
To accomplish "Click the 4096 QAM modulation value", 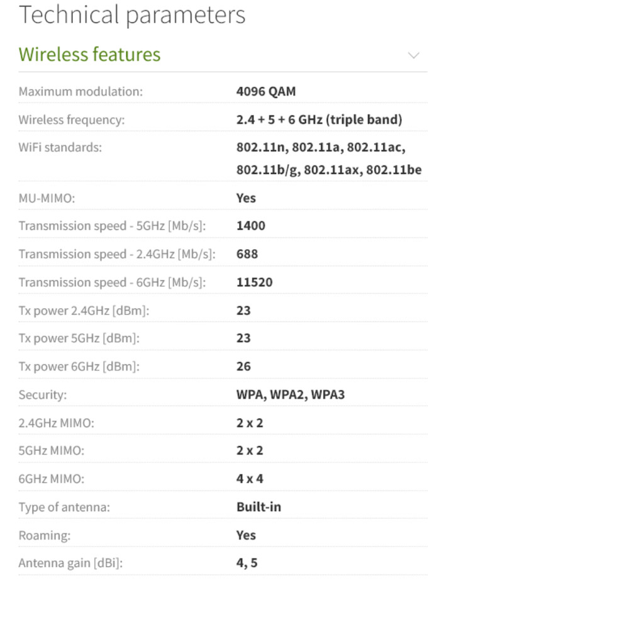I will (x=265, y=91).
